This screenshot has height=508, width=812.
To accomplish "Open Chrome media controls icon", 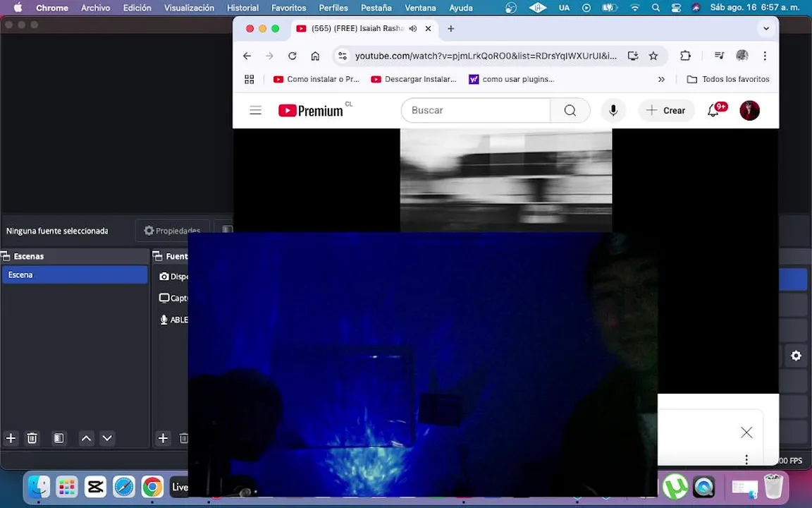I will point(719,56).
